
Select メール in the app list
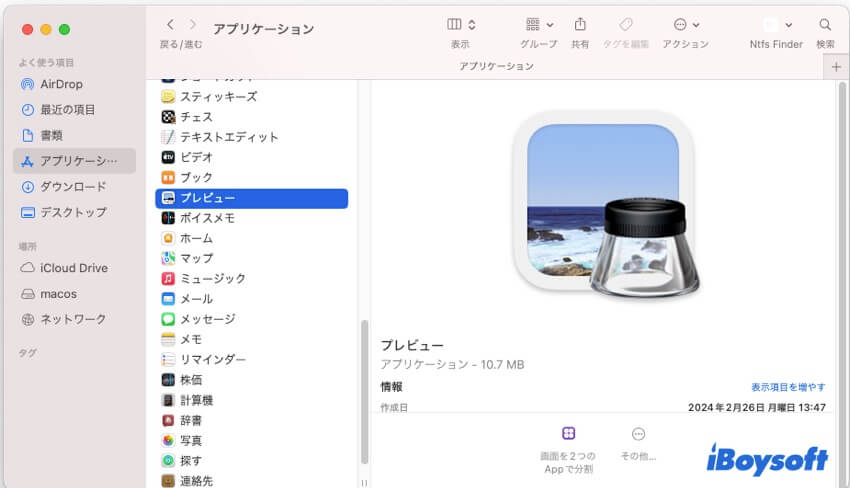[x=252, y=299]
